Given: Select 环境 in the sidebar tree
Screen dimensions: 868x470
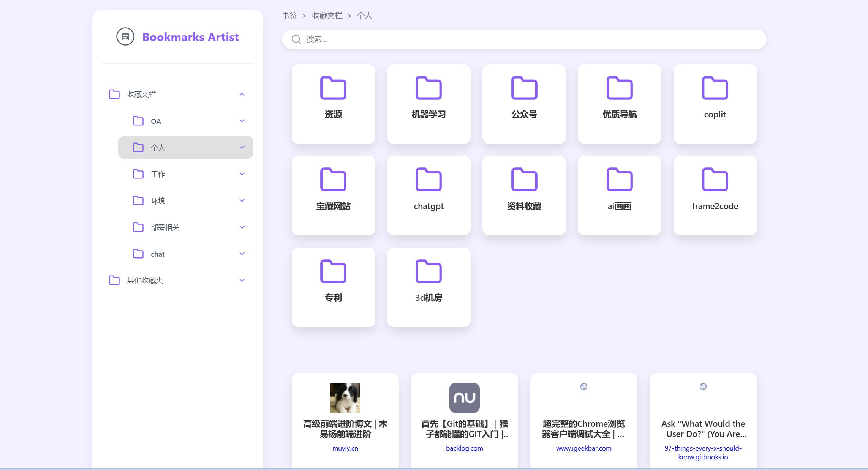Looking at the screenshot, I should [x=185, y=200].
